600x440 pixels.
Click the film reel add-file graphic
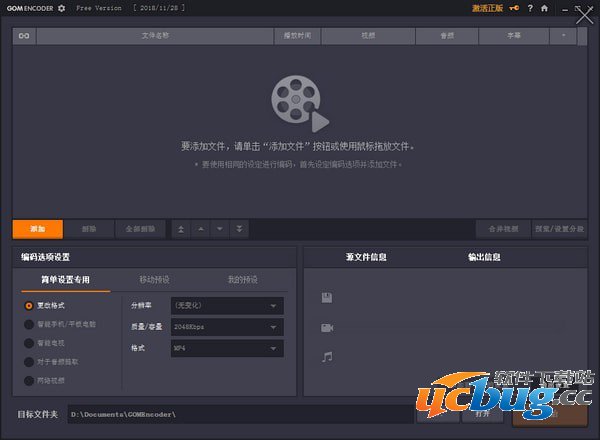coord(300,104)
